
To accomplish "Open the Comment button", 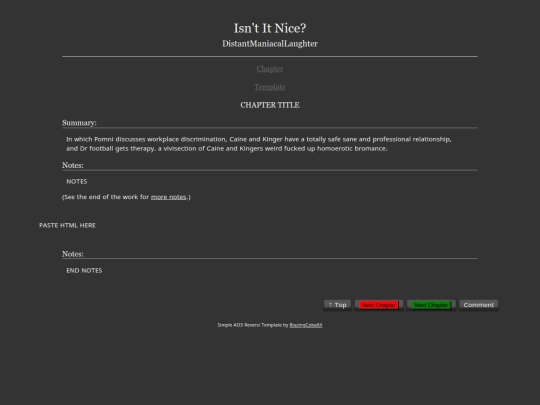I will click(478, 305).
